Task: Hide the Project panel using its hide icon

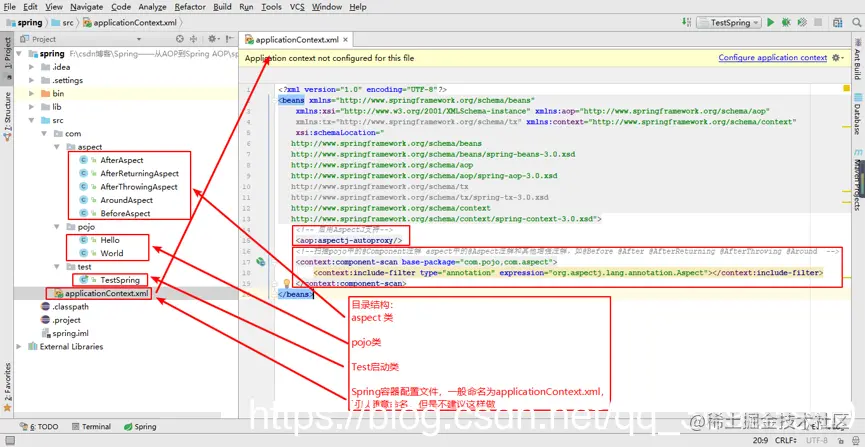Action: 229,39
